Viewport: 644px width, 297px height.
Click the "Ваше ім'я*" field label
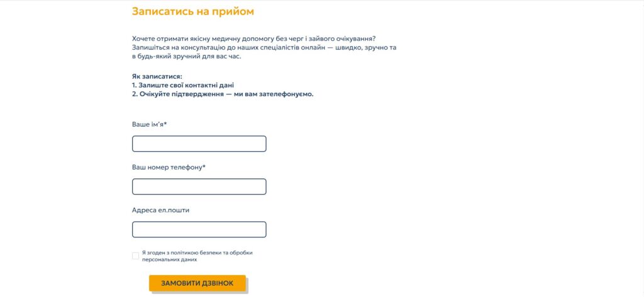point(150,124)
